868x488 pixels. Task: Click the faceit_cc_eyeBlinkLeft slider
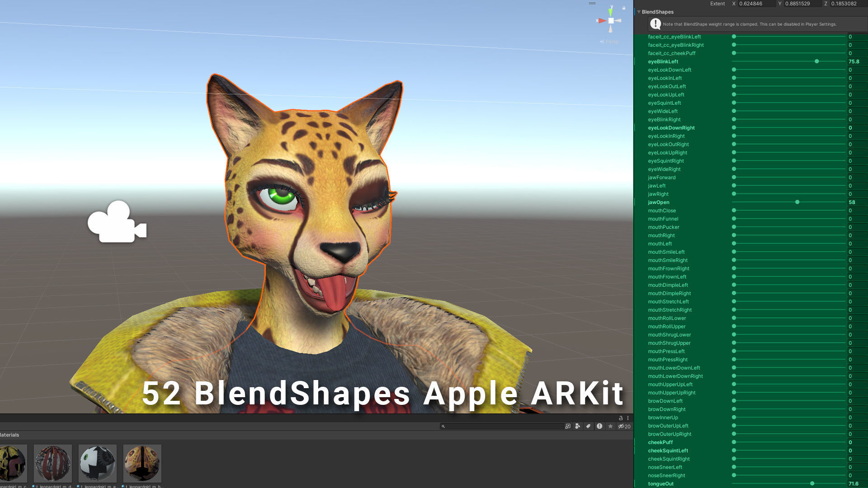coord(789,37)
